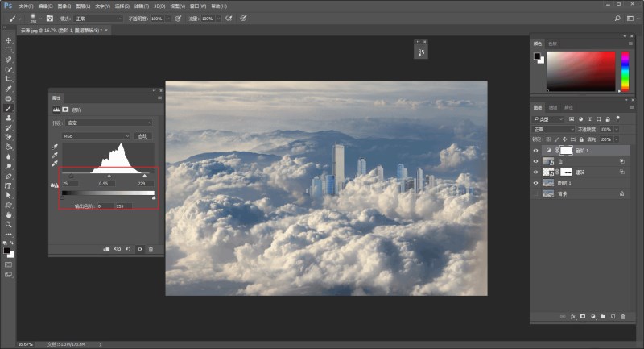Image resolution: width=644 pixels, height=349 pixels.
Task: Click the midtone gamma slider under histogram
Action: (109, 175)
